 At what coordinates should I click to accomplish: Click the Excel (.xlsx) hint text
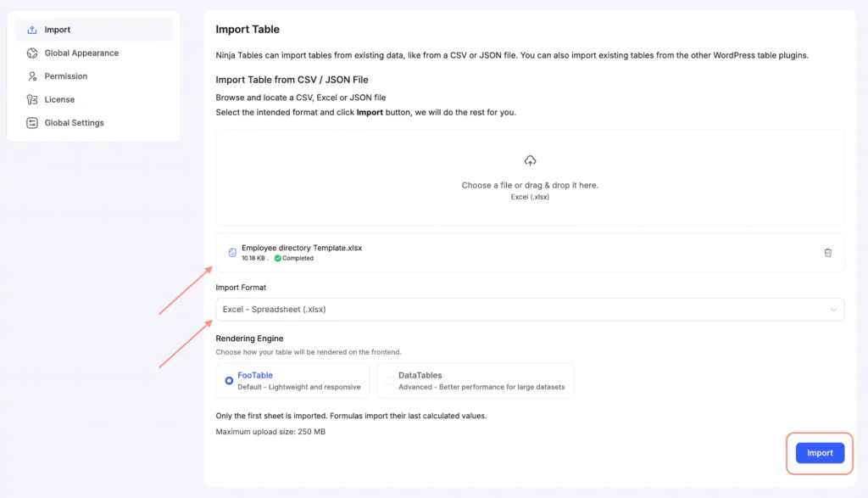530,197
